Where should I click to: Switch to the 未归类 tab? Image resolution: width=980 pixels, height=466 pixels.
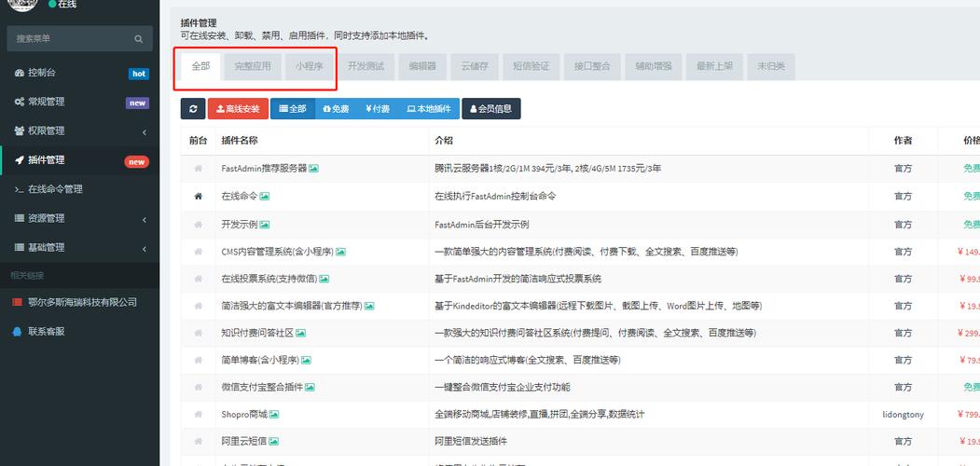(770, 66)
